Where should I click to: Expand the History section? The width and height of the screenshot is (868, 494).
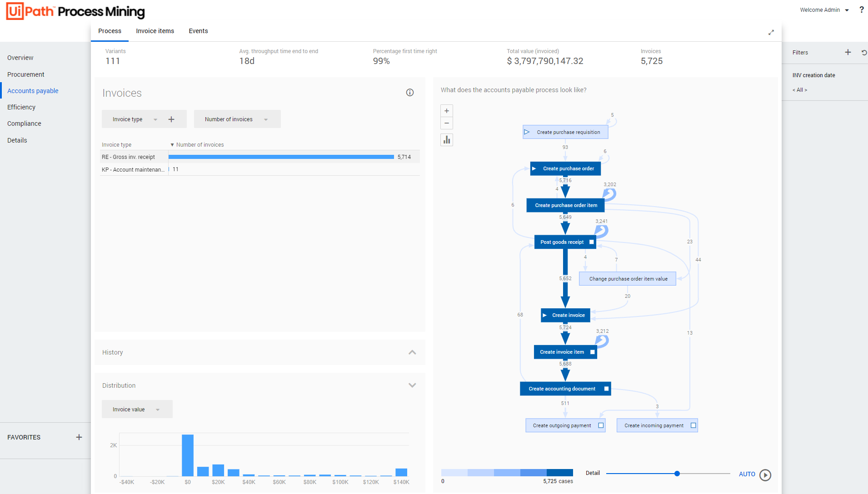pos(412,352)
